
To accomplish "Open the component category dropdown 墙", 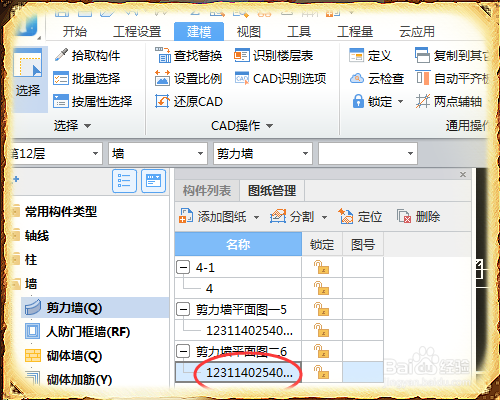I will (158, 153).
